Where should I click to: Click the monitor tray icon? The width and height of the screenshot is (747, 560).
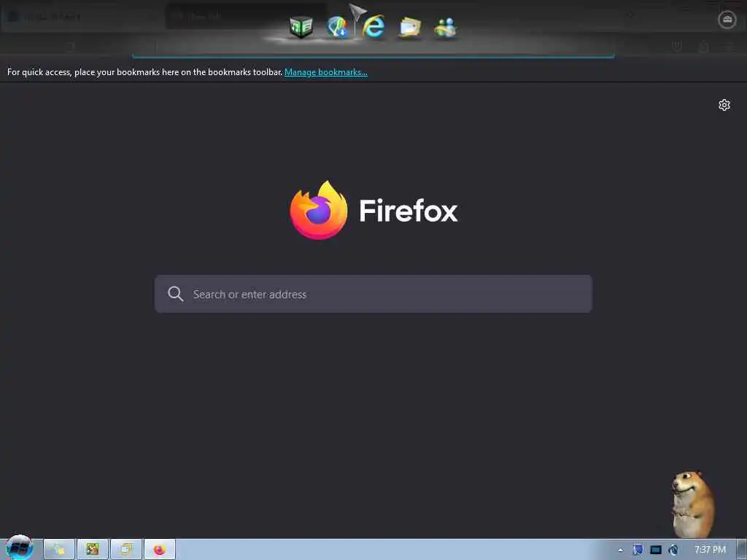pyautogui.click(x=656, y=550)
